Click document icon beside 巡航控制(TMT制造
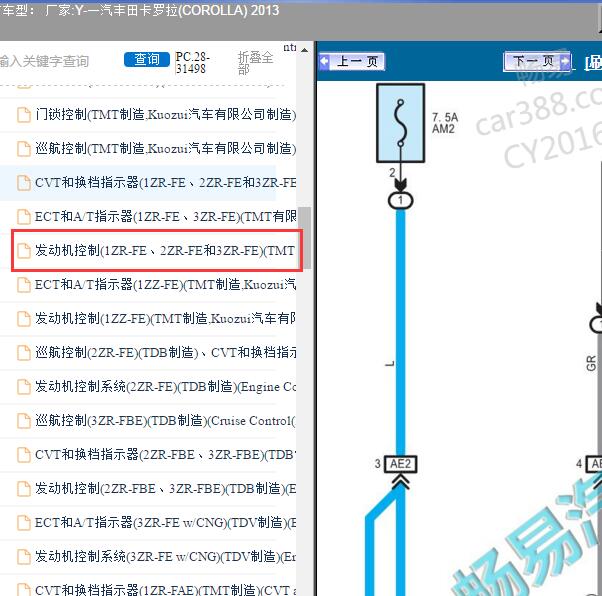 coord(24,149)
